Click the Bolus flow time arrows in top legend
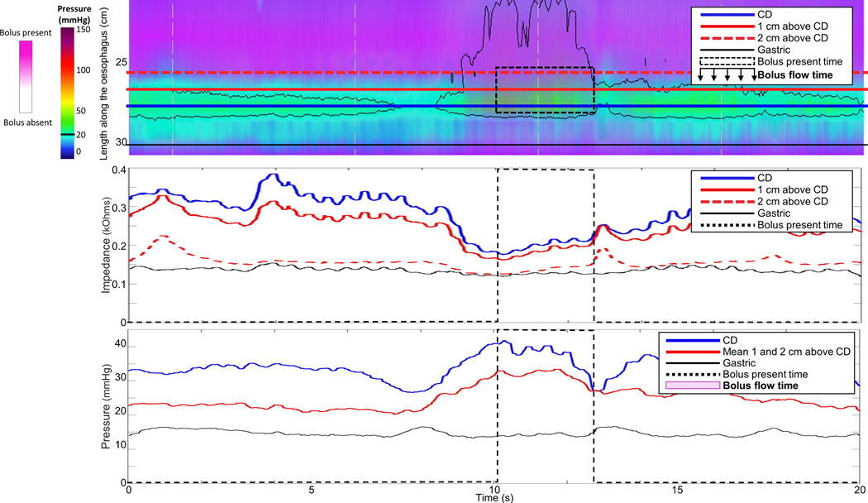Screen dimensions: 868x503 click(727, 76)
